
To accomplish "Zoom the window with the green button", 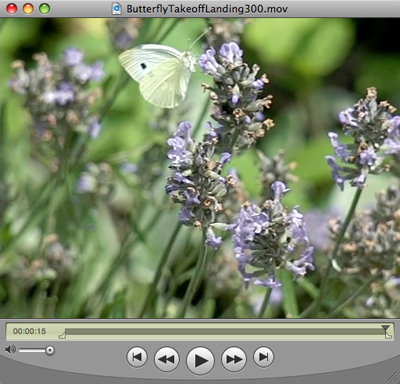I will pos(44,9).
